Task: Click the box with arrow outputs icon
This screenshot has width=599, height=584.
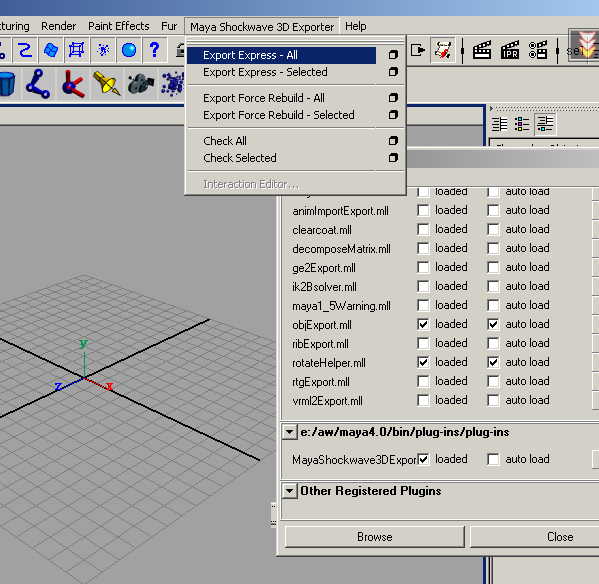Action: 418,50
